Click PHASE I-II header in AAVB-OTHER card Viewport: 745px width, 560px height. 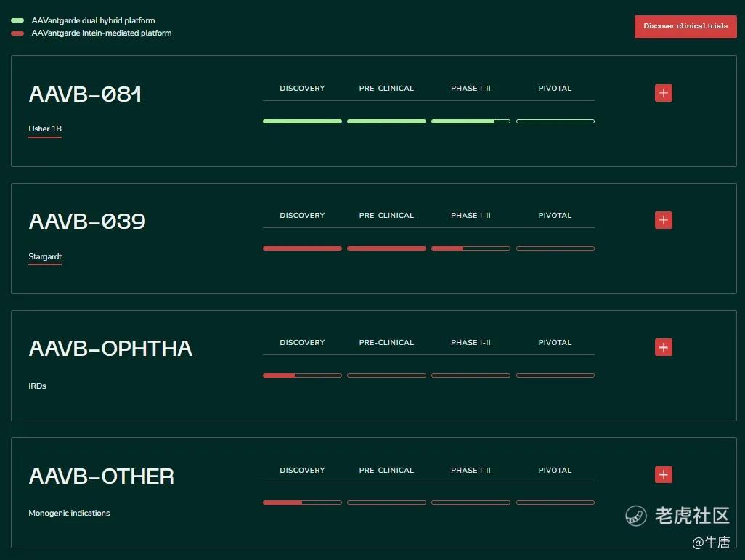coord(471,470)
